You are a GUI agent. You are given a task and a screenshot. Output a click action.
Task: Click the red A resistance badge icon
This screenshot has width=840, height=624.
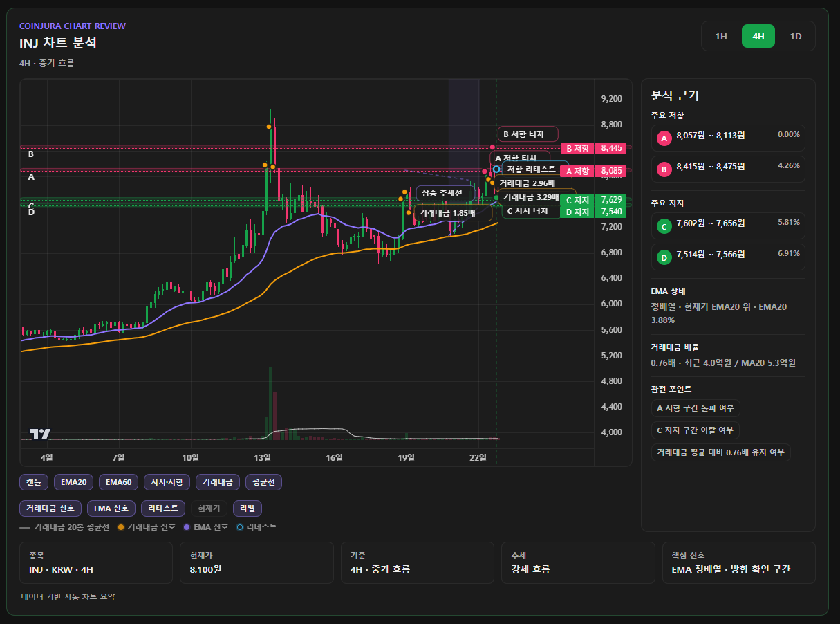pos(664,138)
